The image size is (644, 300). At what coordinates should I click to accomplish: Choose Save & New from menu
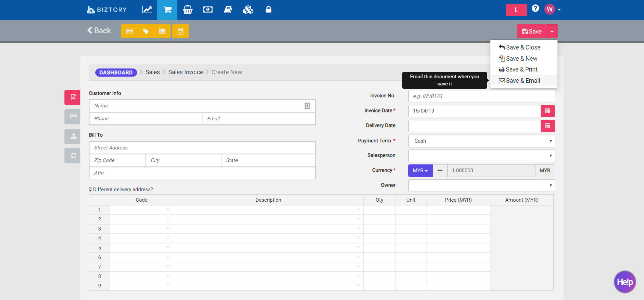coord(524,59)
